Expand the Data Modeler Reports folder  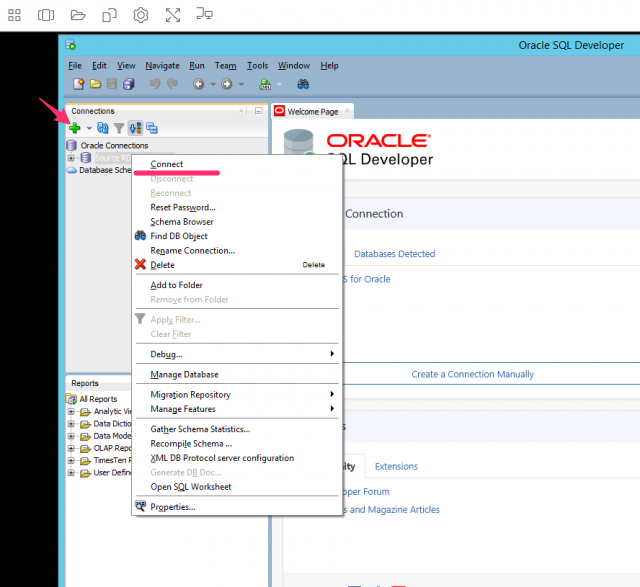point(71,436)
